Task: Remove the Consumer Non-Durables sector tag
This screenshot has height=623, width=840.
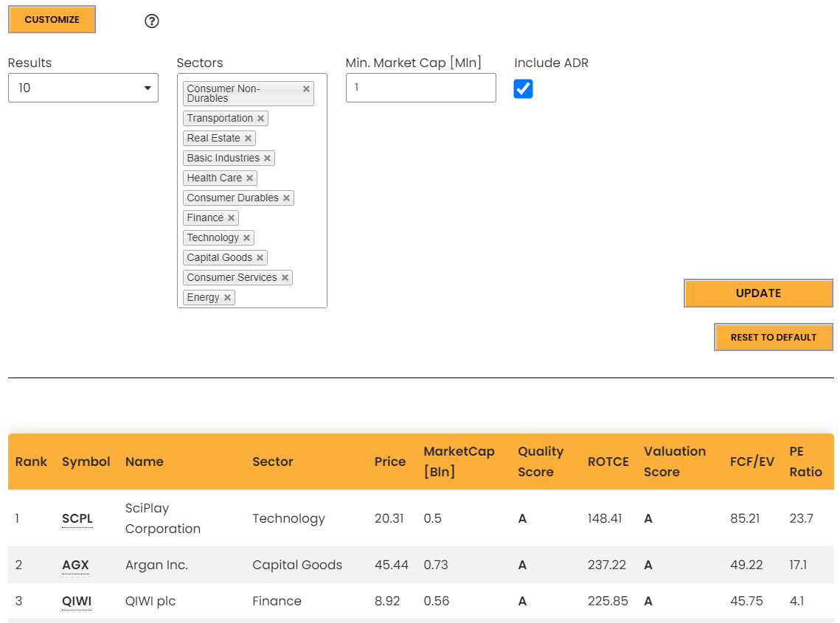Action: tap(307, 89)
